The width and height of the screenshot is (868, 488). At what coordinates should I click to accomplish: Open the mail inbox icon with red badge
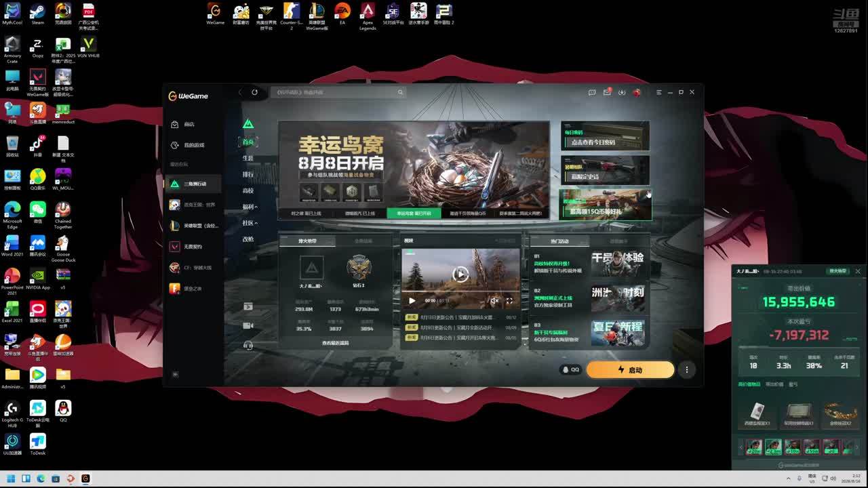click(607, 92)
